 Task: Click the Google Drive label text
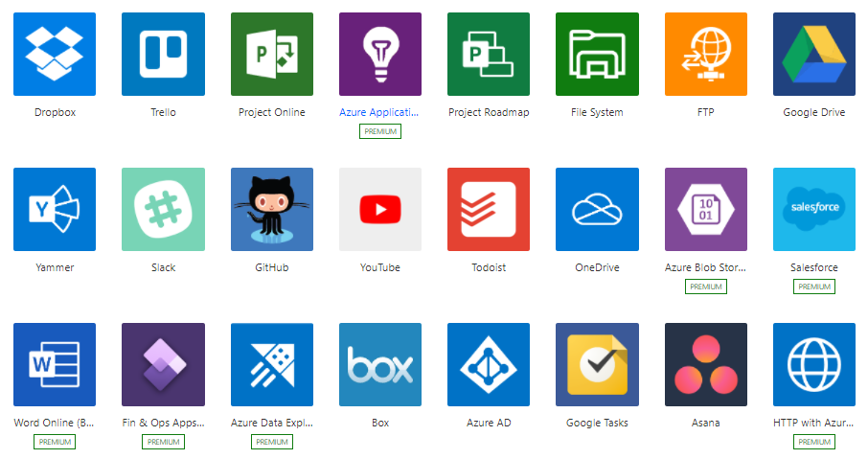814,112
